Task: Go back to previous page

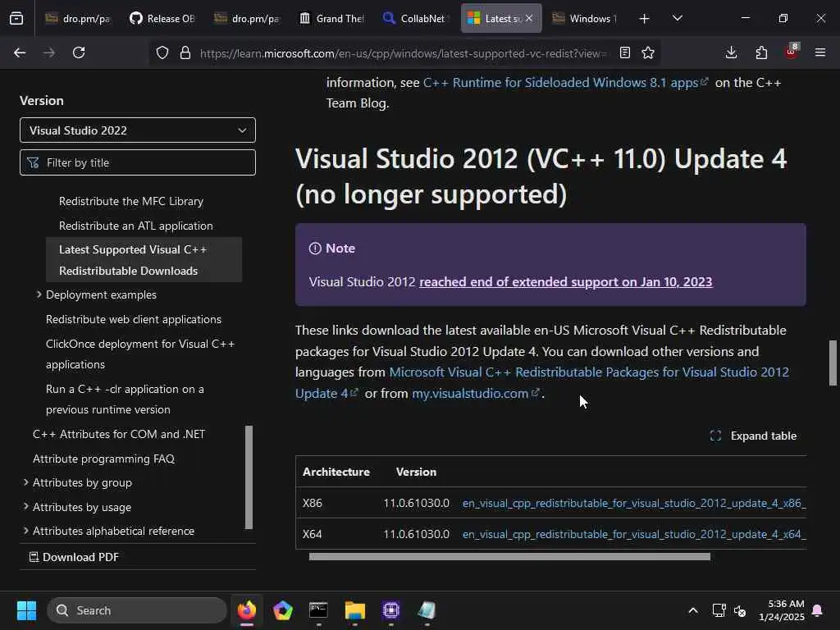Action: coord(20,52)
